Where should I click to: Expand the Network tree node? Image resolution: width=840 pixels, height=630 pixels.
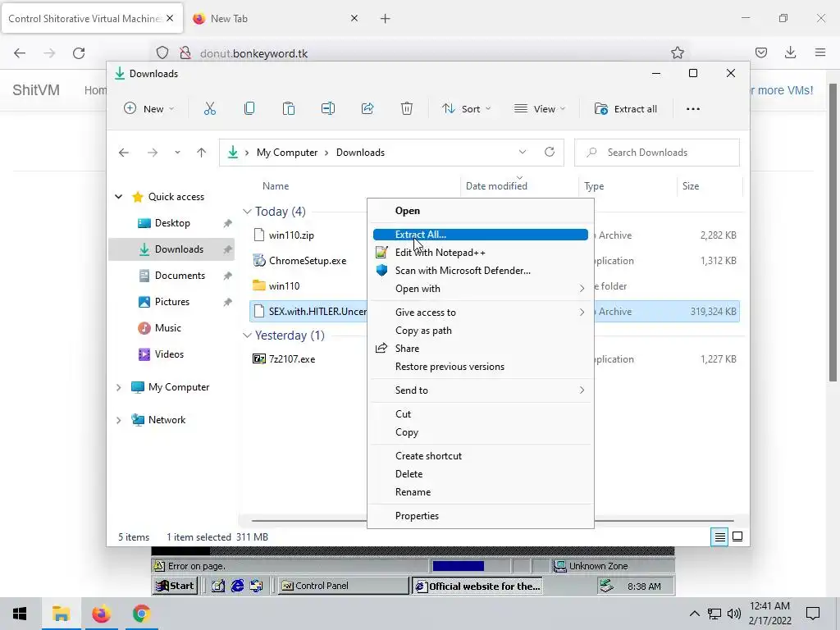click(118, 420)
